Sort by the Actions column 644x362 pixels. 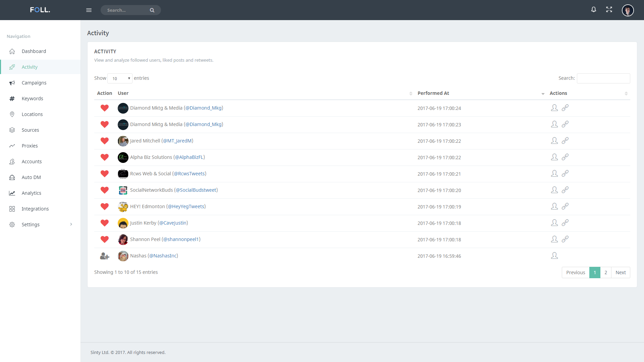tap(588, 93)
